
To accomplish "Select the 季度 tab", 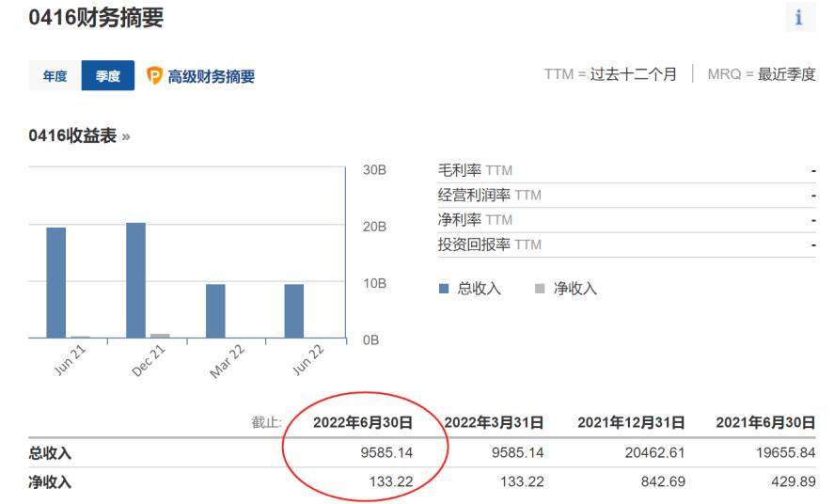I will (108, 76).
